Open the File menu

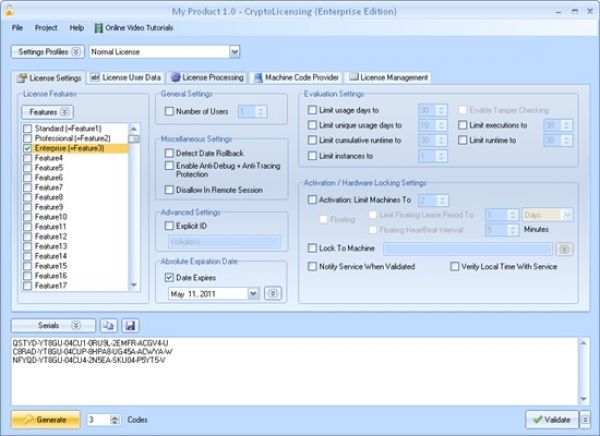point(17,28)
